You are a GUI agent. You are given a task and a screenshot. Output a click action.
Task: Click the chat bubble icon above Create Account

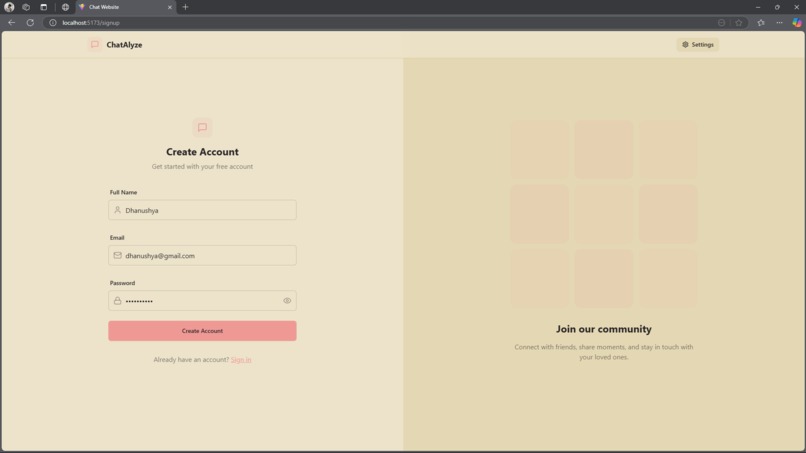(x=202, y=128)
